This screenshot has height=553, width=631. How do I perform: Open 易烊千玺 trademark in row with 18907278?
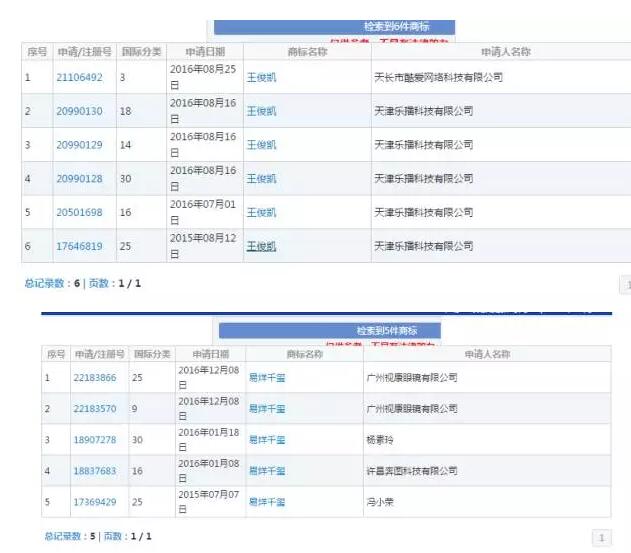pyautogui.click(x=267, y=440)
